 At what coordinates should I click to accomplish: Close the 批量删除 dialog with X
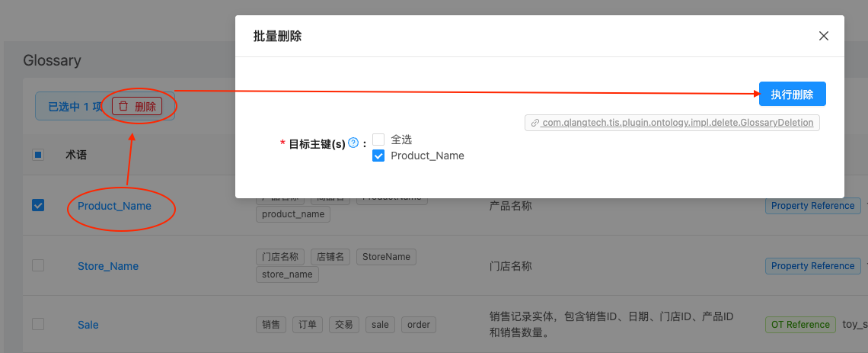824,36
